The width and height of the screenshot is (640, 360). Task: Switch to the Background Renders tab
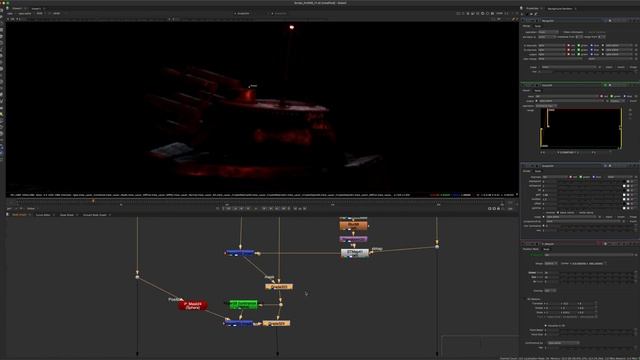[x=560, y=9]
